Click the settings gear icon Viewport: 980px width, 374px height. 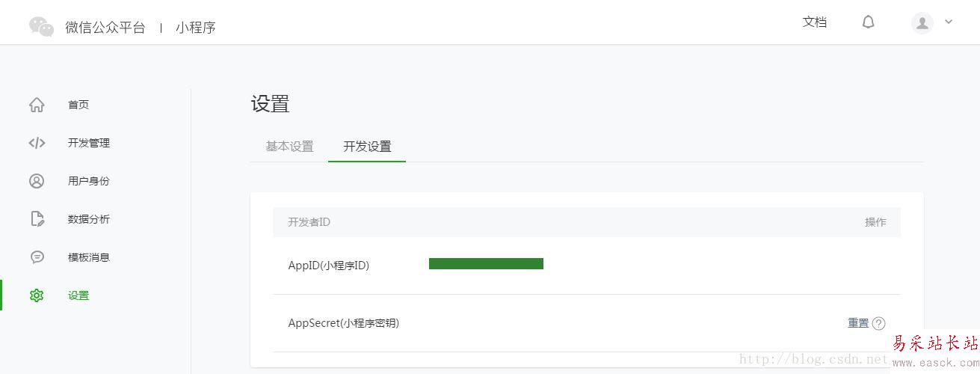point(37,295)
